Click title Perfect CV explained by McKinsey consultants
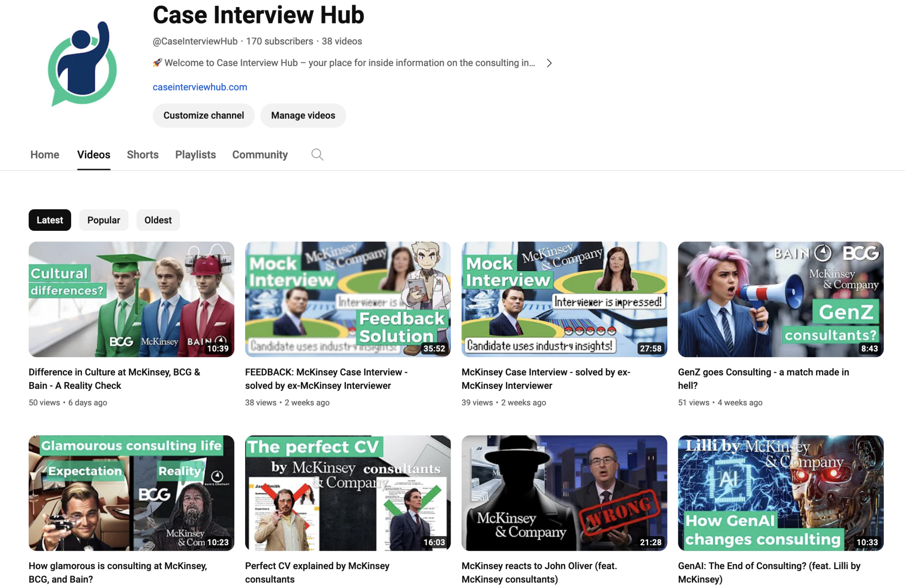Screen dimensions: 905x588 tap(317, 572)
